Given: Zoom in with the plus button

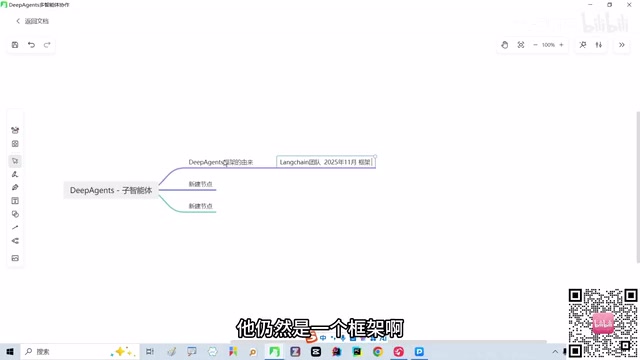Looking at the screenshot, I should click(561, 45).
